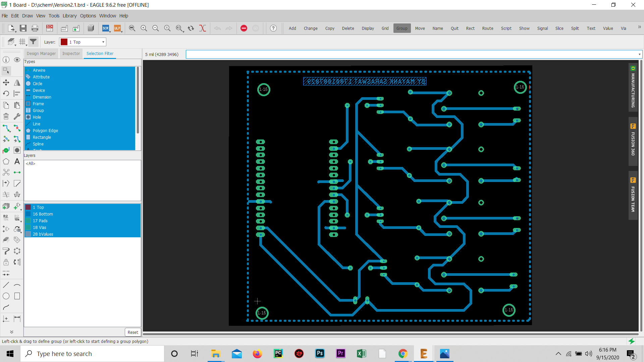Select the Draw tool

click(28, 16)
